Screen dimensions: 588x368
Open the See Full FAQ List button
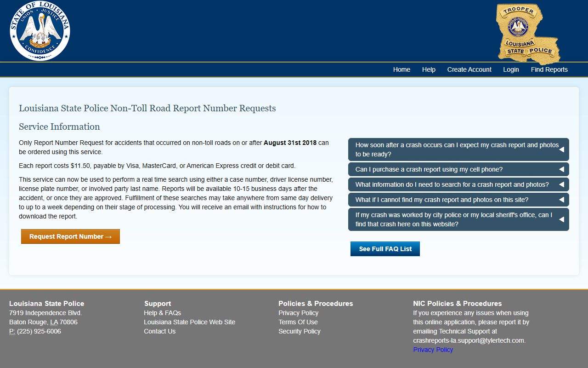click(x=385, y=249)
